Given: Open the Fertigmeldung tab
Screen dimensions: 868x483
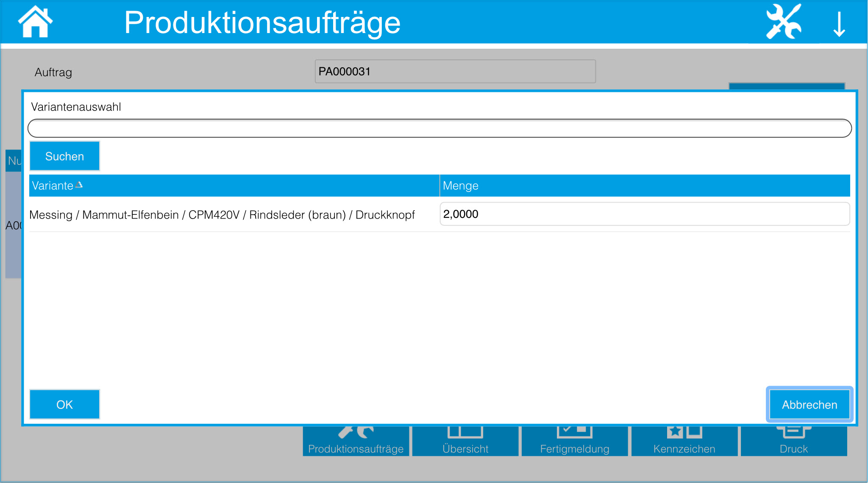Looking at the screenshot, I should click(x=574, y=442).
